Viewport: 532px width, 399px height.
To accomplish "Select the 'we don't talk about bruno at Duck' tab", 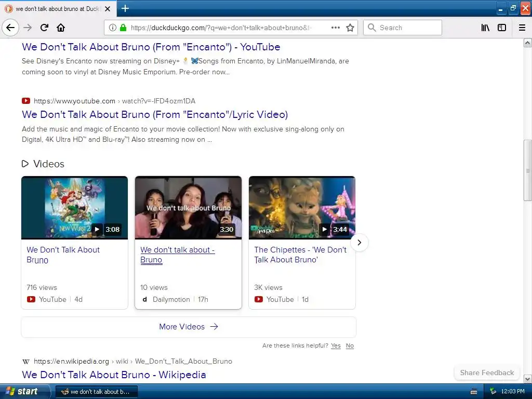I will [58, 9].
